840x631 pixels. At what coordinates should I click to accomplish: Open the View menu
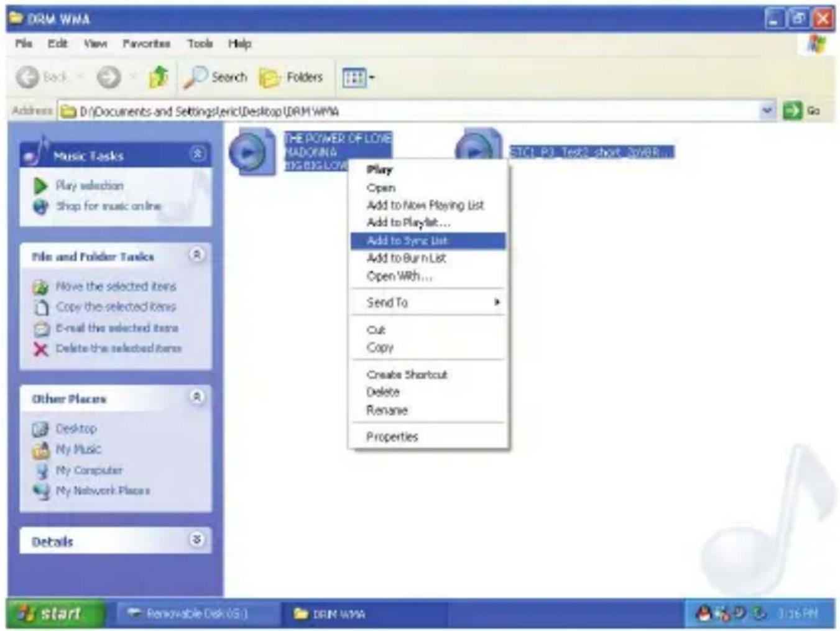(95, 44)
